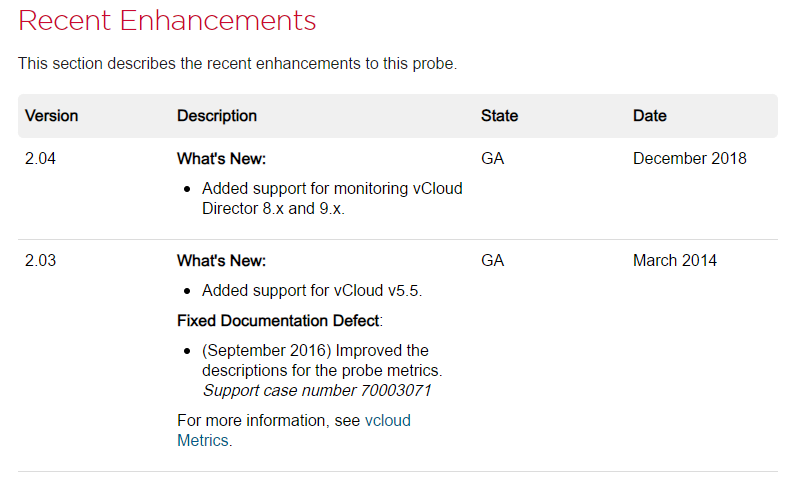This screenshot has height=479, width=787.
Task: Click the September 2016 improved descriptions bullet
Action: (x=315, y=360)
